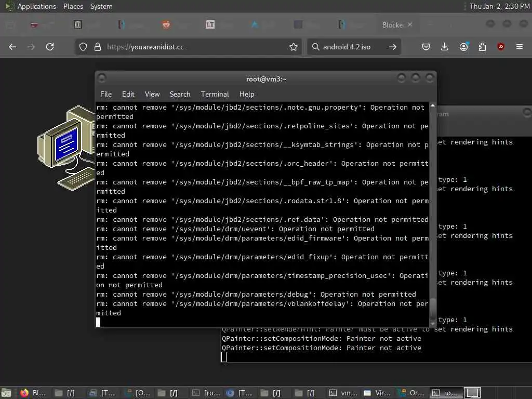Open the Terminal menu in menubar
Screen dimensions: 532x399
click(215, 95)
